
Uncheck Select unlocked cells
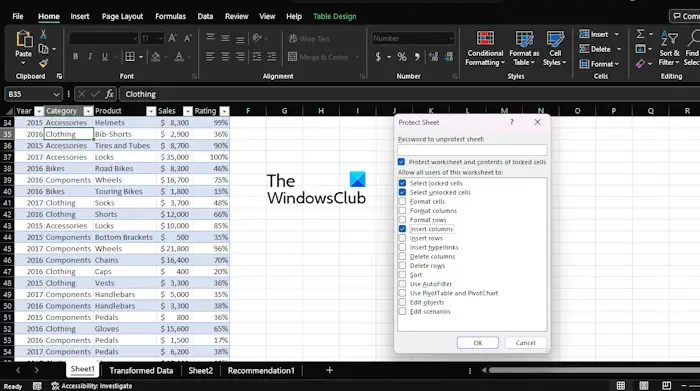tap(402, 192)
